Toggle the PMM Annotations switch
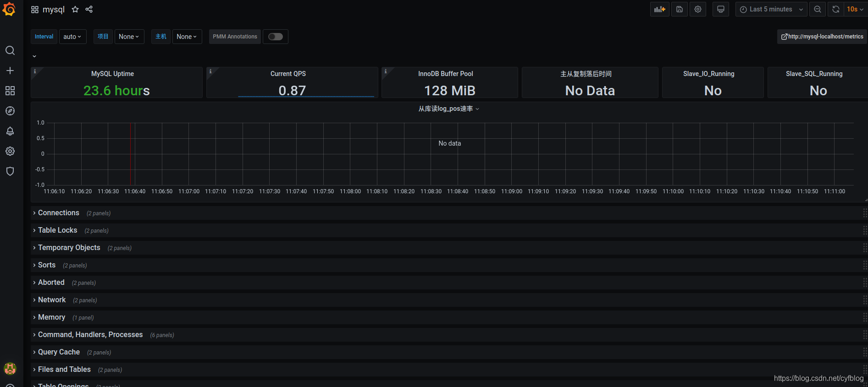Image resolution: width=868 pixels, height=387 pixels. [x=276, y=37]
